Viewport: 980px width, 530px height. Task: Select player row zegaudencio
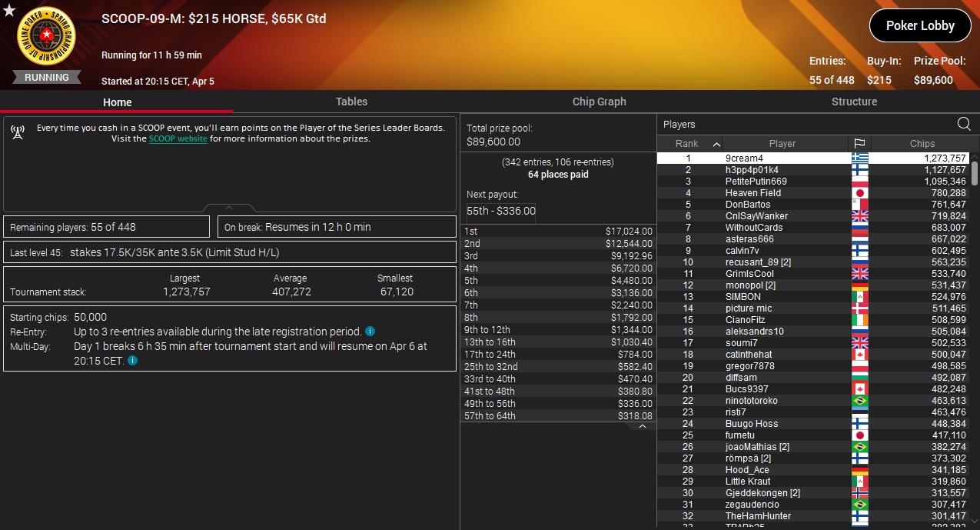[x=813, y=505]
